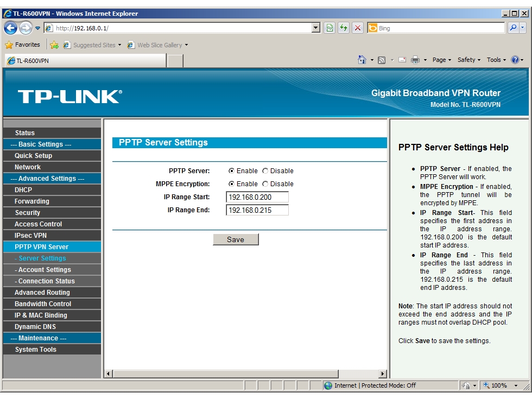Screen dimensions: 532x399
Task: Select Enable for MPPE Encryption
Action: pyautogui.click(x=231, y=184)
